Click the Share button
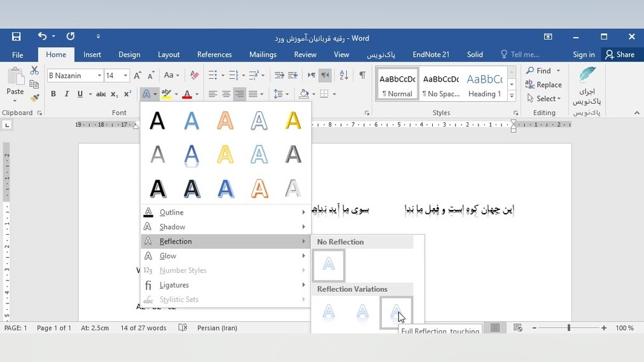Image resolution: width=644 pixels, height=362 pixels. coord(620,55)
